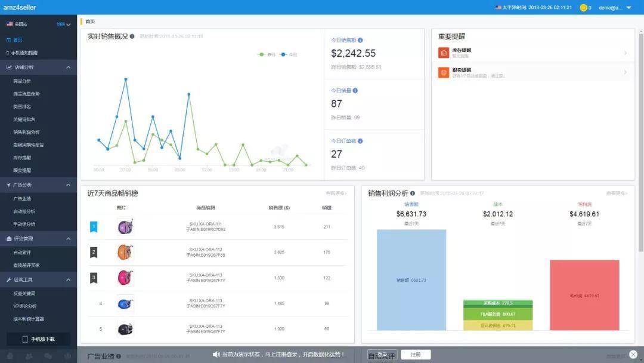The image size is (644, 363).
Task: Open 类目排名 in the sidebar
Action: pyautogui.click(x=22, y=106)
